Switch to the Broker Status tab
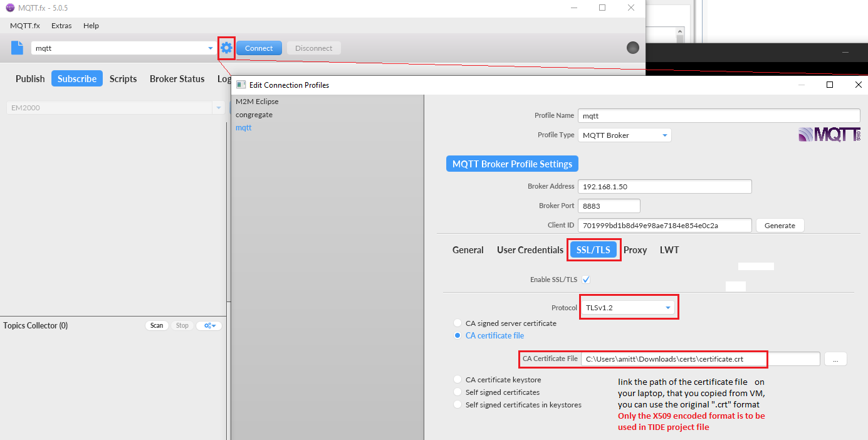The width and height of the screenshot is (868, 440). point(177,78)
